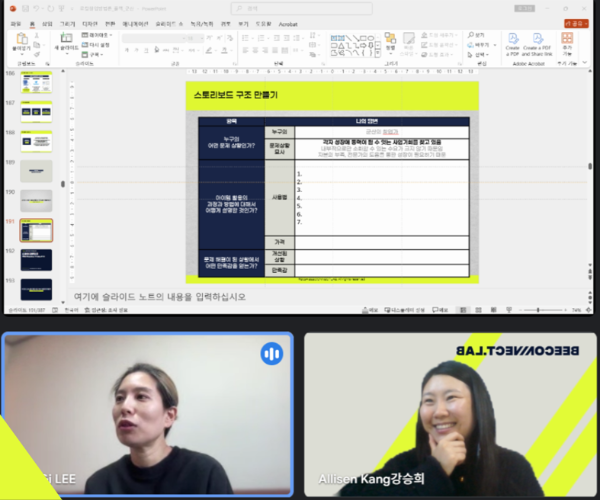
Task: Open the font name combo box
Action: pyautogui.click(x=154, y=38)
